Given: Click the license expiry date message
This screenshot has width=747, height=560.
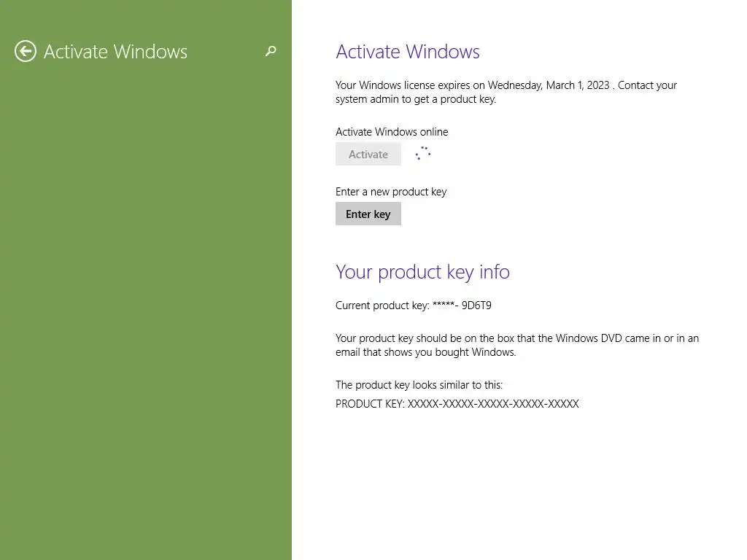Looking at the screenshot, I should [506, 92].
